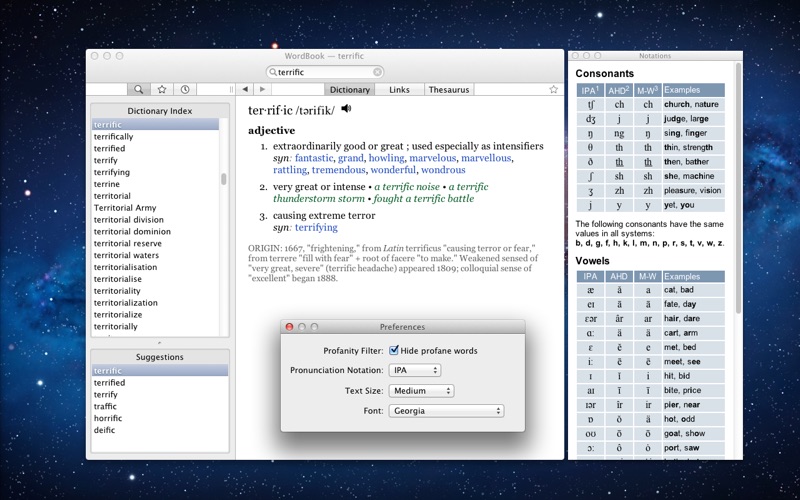The height and width of the screenshot is (500, 800).
Task: Bookmark this word with the star icon
Action: [x=553, y=89]
